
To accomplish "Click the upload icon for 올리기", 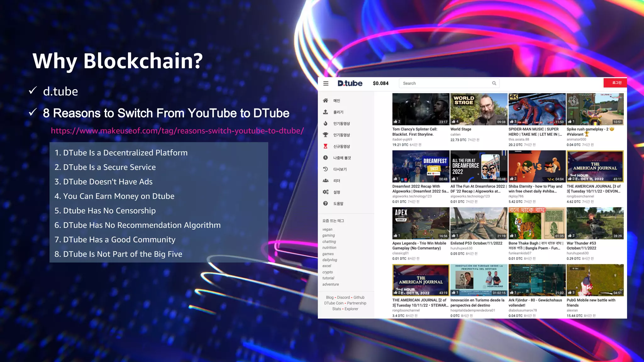I will 325,112.
